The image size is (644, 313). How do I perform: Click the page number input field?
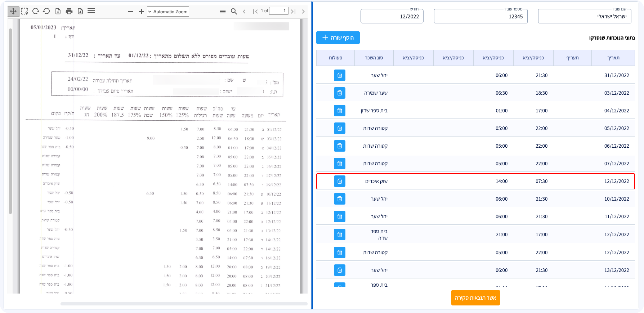(279, 11)
